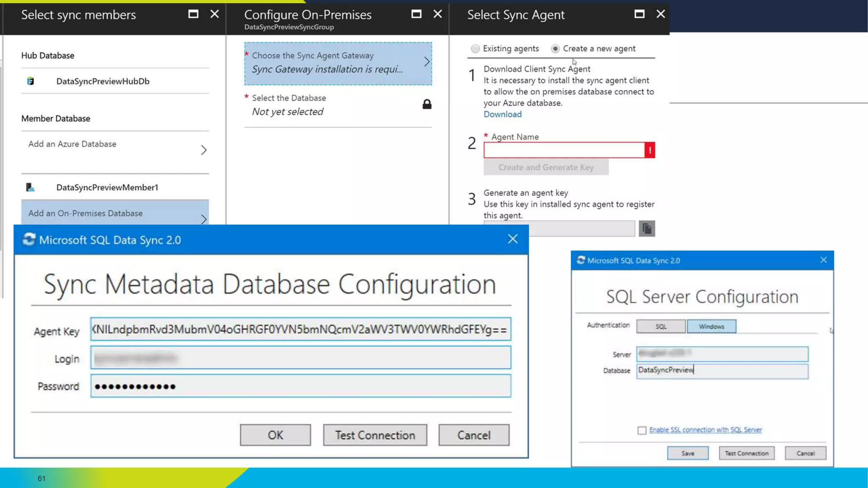868x488 pixels.
Task: Click Cancel in Sync Metadata dialog
Action: tap(474, 435)
